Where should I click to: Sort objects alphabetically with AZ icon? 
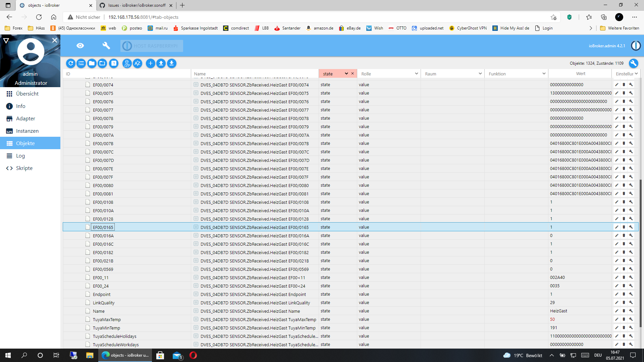[x=138, y=63]
